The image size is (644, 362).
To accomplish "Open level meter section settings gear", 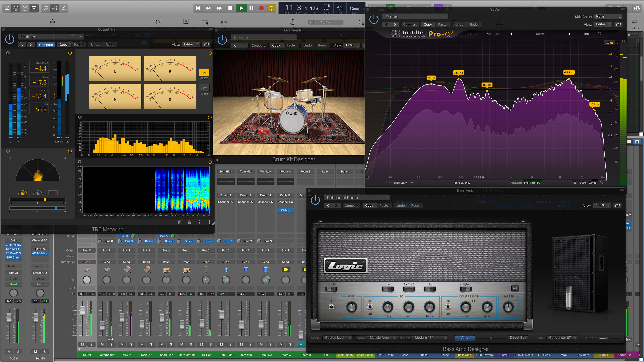I will [x=8, y=53].
